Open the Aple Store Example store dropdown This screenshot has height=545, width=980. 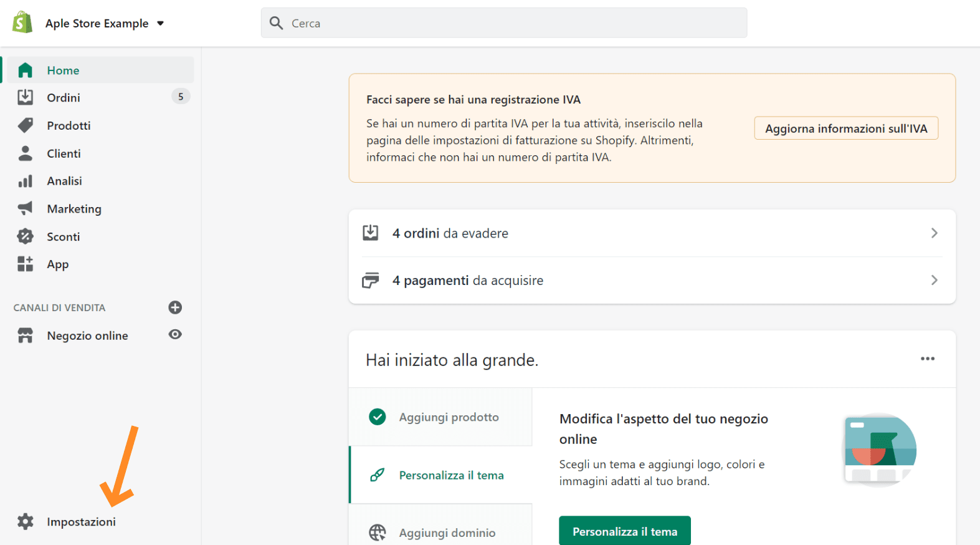click(104, 23)
